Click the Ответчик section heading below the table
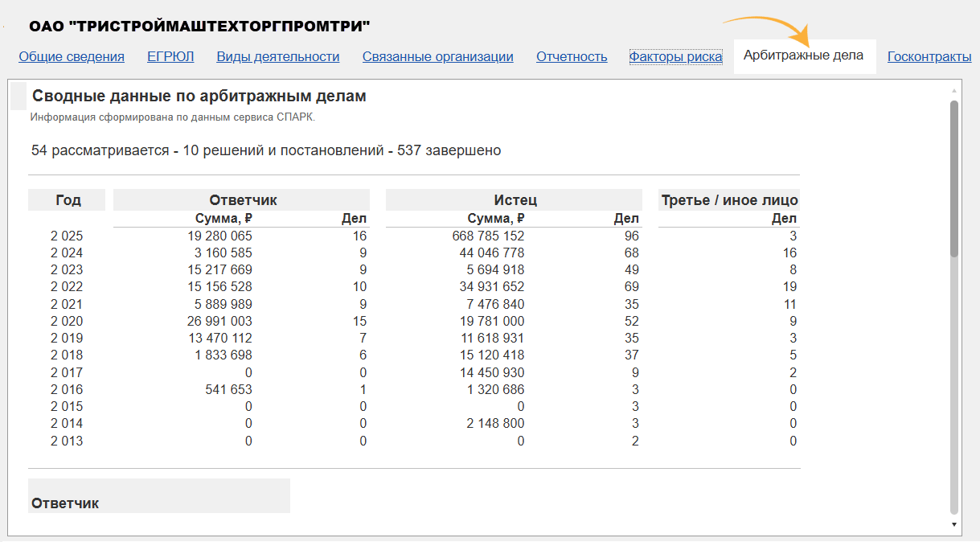980x542 pixels. click(x=65, y=503)
